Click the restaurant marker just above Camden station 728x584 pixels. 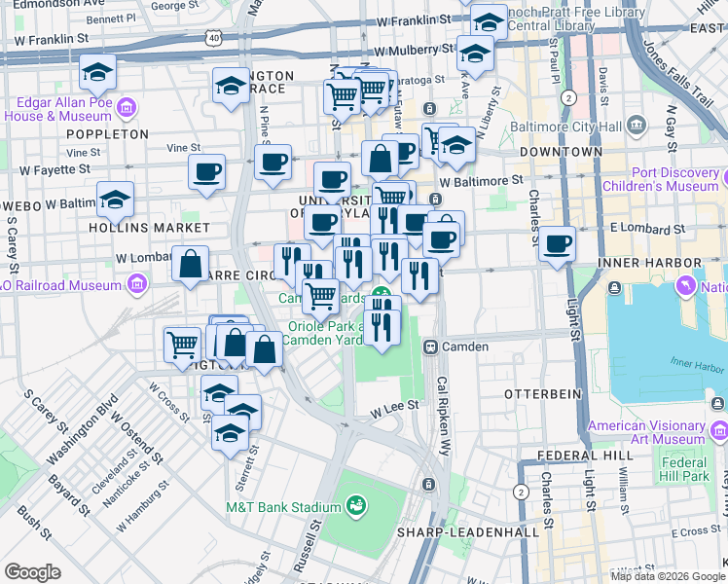click(419, 277)
